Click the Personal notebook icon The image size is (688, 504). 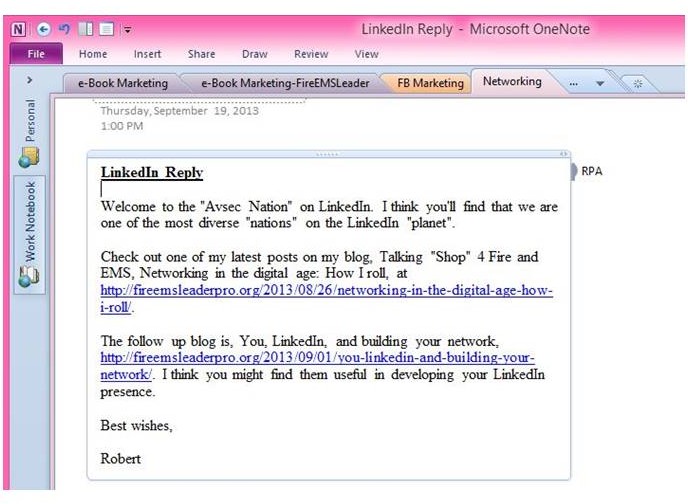[29, 157]
